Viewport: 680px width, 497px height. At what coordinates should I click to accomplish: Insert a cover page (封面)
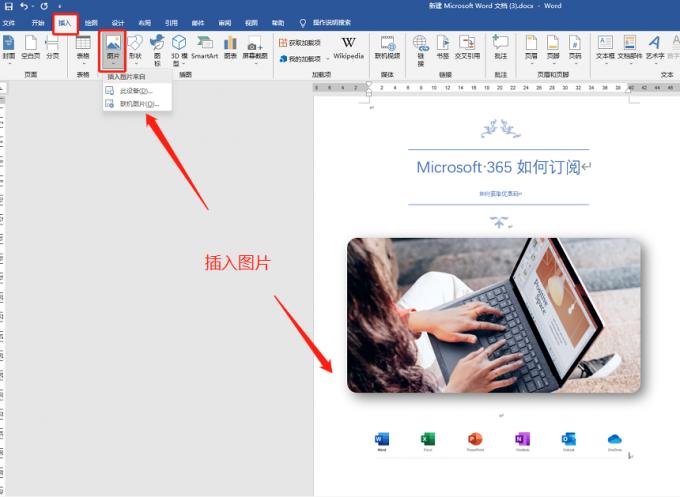click(x=9, y=48)
